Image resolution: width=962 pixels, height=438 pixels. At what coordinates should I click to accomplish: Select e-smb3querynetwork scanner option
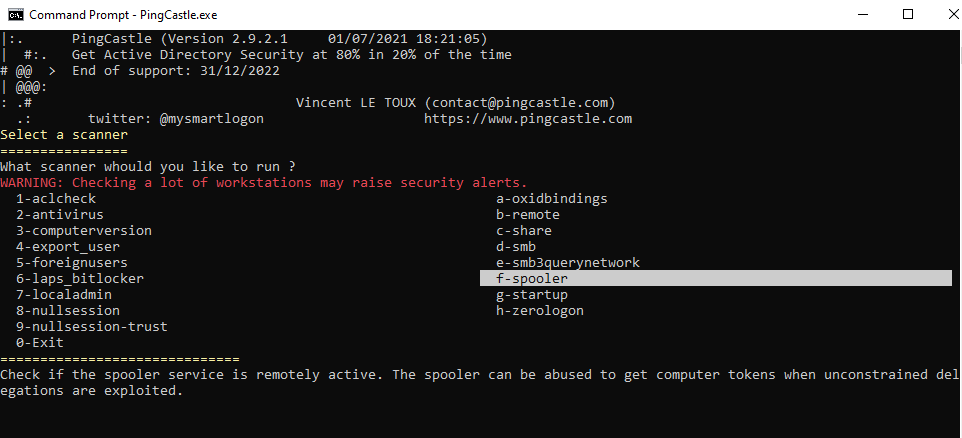click(x=568, y=263)
